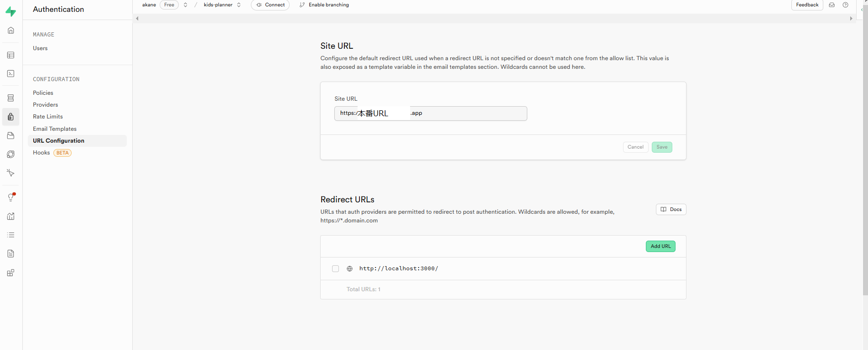Open the Providers configuration page
Image resolution: width=868 pixels, height=350 pixels.
tap(46, 105)
